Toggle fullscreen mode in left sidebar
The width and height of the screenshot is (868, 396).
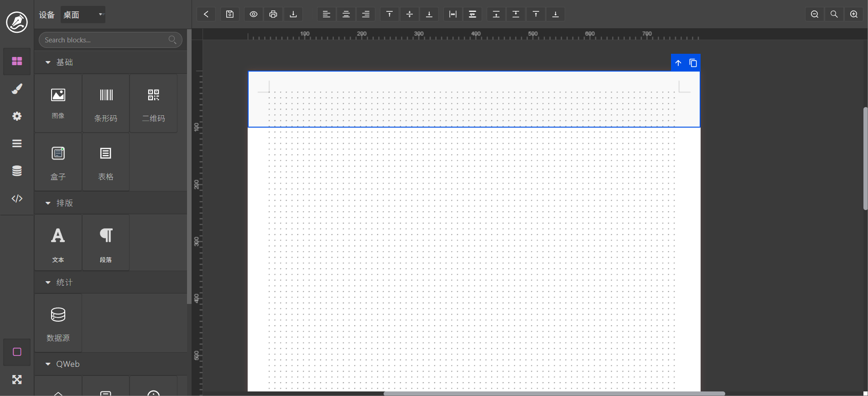click(x=17, y=380)
